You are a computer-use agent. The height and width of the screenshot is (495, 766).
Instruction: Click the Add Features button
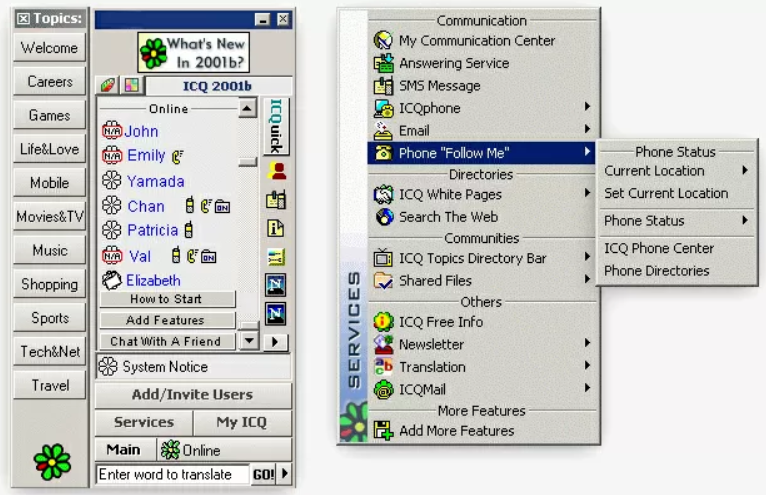167,320
